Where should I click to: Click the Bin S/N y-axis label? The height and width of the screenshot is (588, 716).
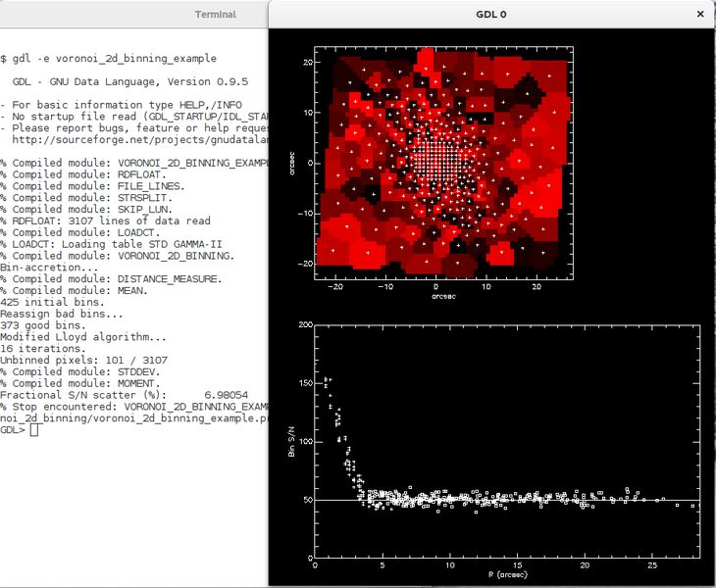click(x=291, y=442)
